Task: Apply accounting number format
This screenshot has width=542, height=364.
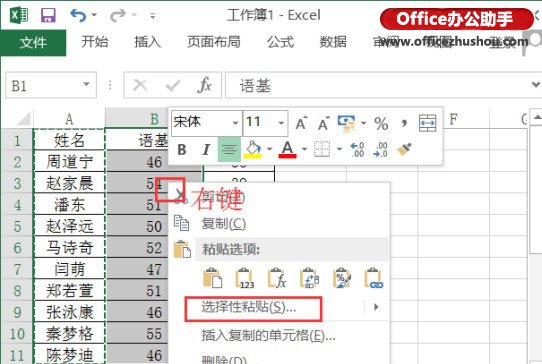Action: [x=347, y=123]
